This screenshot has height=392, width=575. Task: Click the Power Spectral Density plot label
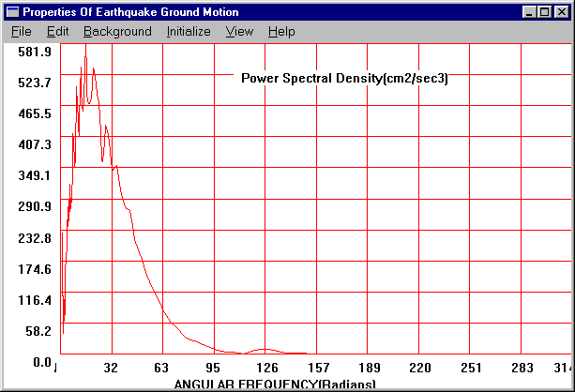pos(344,79)
